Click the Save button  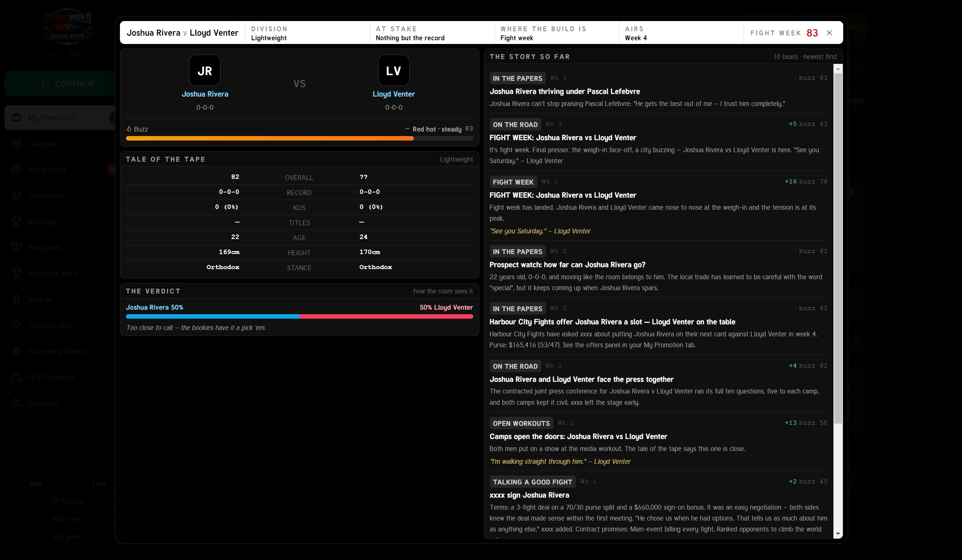tap(35, 484)
